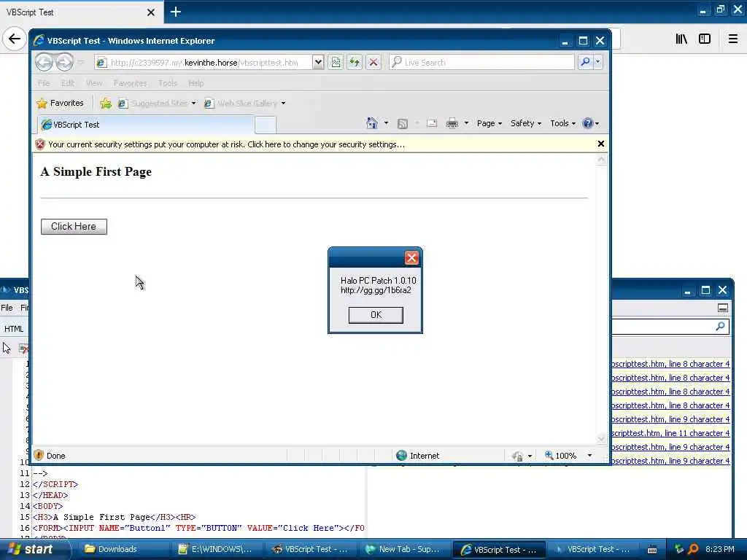Click the keyboard icon near system tray
Viewport: 747px width, 560px height.
click(x=652, y=550)
